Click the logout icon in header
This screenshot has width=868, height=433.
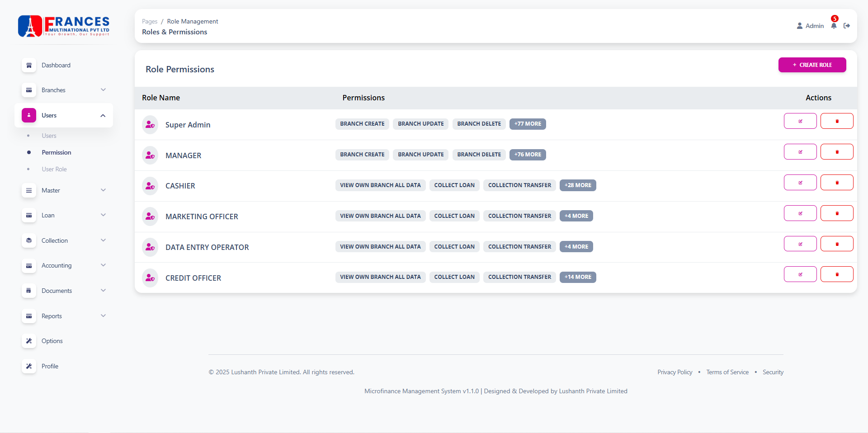pyautogui.click(x=847, y=26)
